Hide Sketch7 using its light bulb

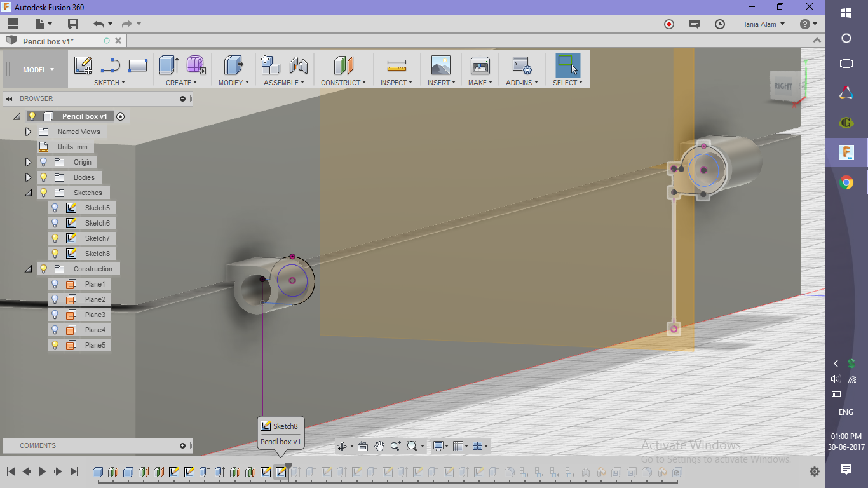(55, 238)
